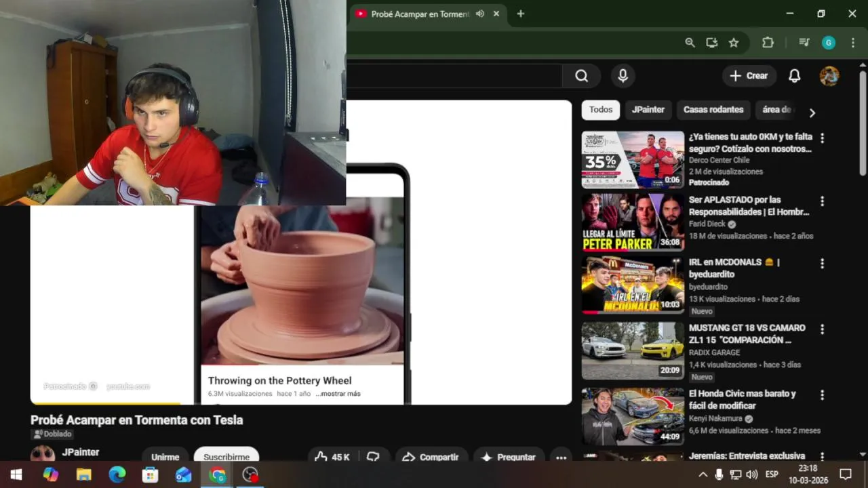This screenshot has width=868, height=488.
Task: Close the Probé Acampar en Tormenta tab
Action: coord(496,14)
